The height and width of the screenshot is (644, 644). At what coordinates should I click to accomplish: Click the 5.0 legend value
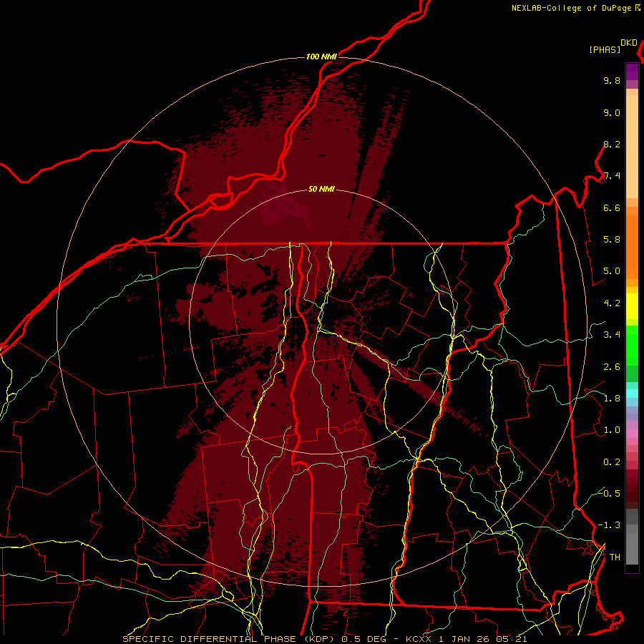[x=612, y=271]
